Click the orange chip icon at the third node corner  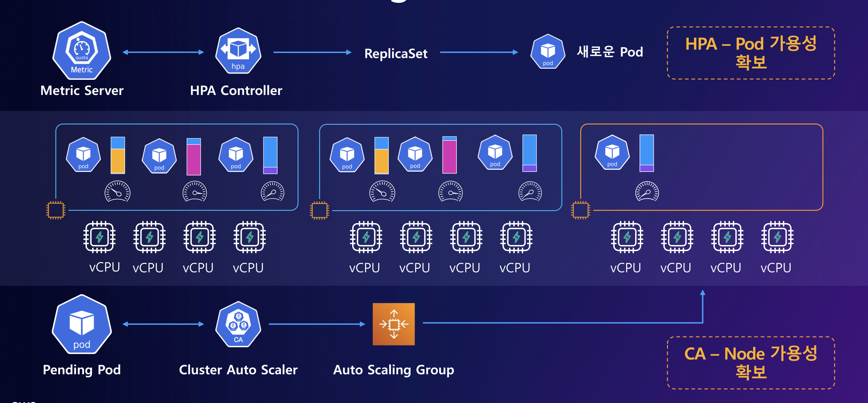tap(580, 210)
